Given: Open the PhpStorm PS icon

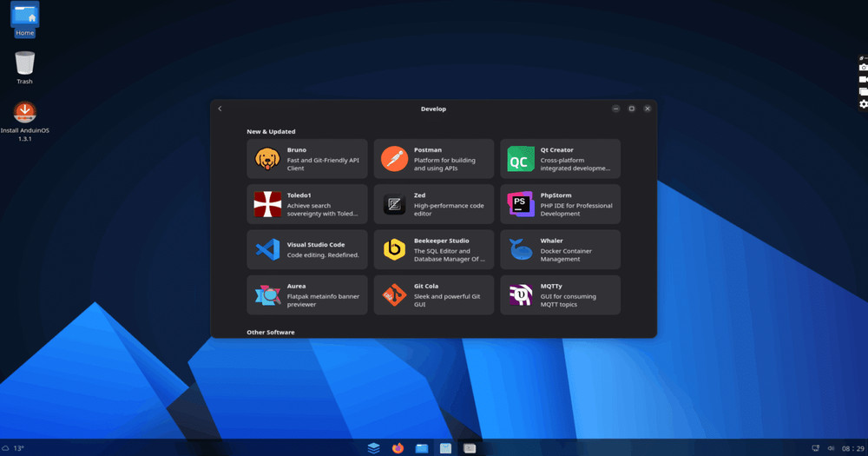Looking at the screenshot, I should (x=521, y=204).
